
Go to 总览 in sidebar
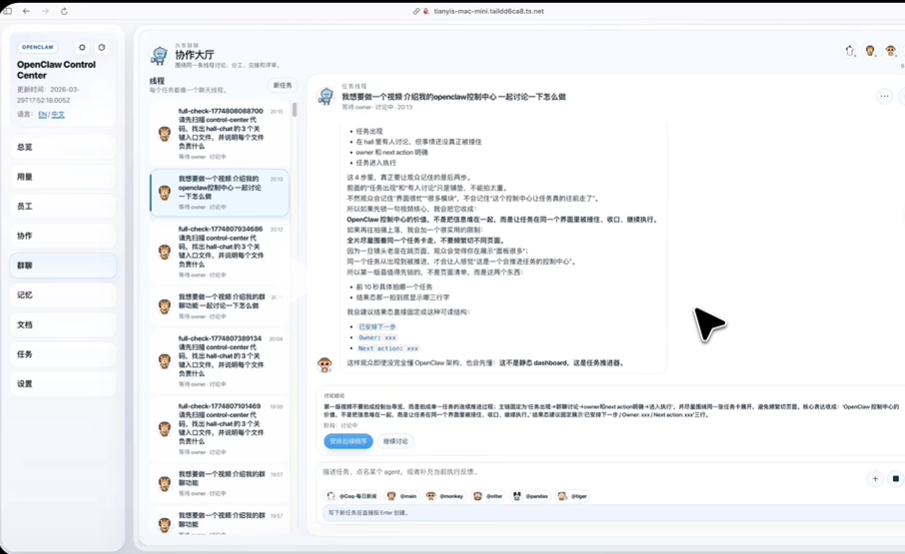tap(63, 147)
